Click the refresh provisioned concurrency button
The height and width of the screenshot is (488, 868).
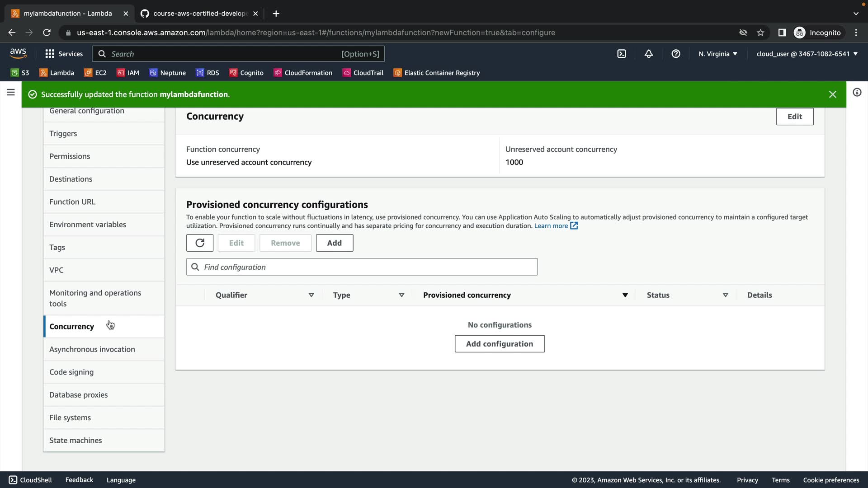(200, 243)
